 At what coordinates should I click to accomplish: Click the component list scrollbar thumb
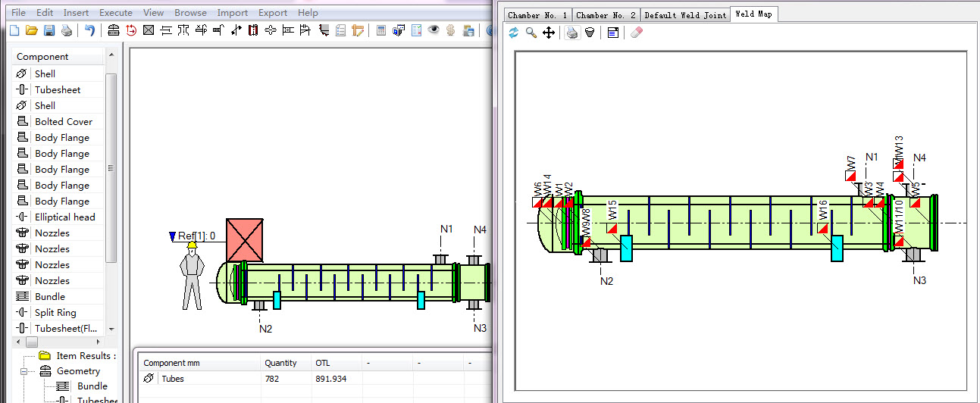(111, 167)
